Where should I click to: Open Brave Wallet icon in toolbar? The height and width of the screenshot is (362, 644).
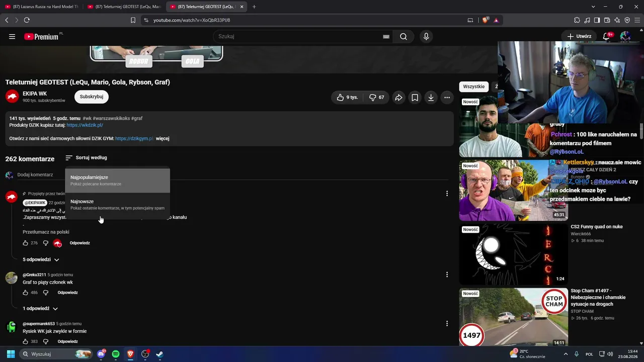607,20
